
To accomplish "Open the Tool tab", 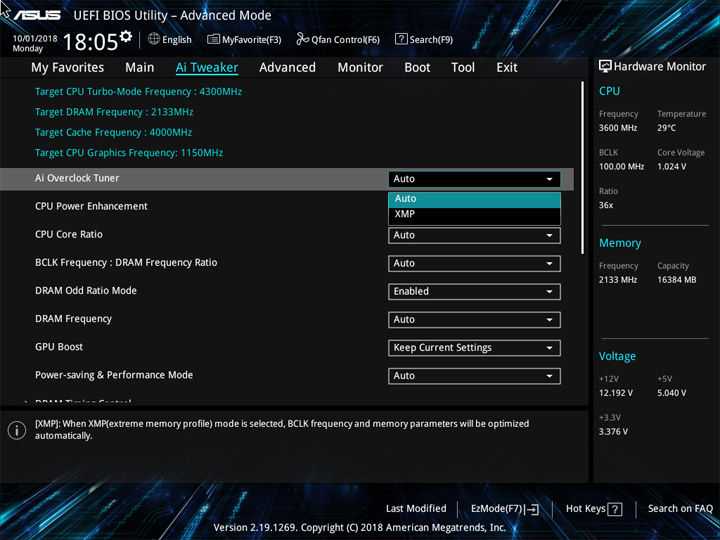I will [x=463, y=68].
